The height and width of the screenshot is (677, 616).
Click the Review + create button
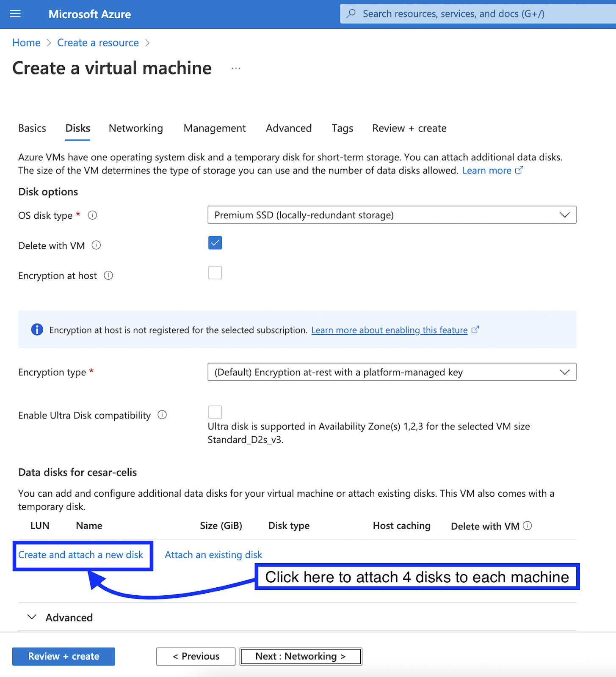click(x=64, y=656)
